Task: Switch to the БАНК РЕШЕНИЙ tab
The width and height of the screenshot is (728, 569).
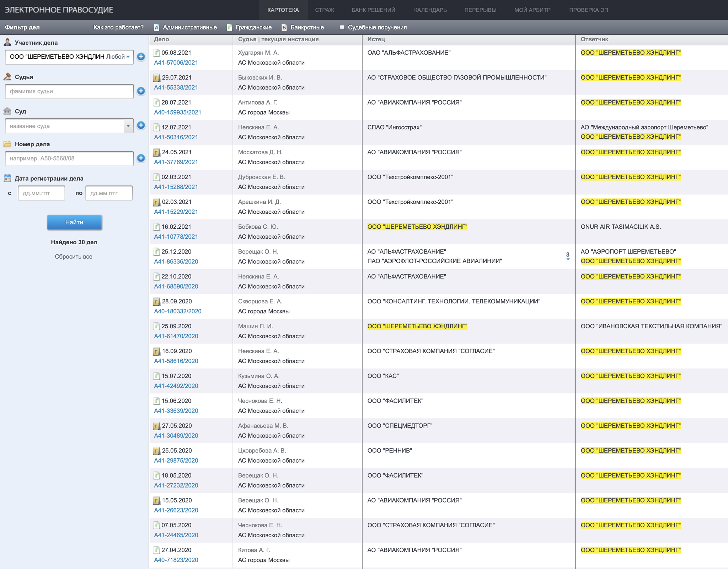Action: click(x=373, y=10)
